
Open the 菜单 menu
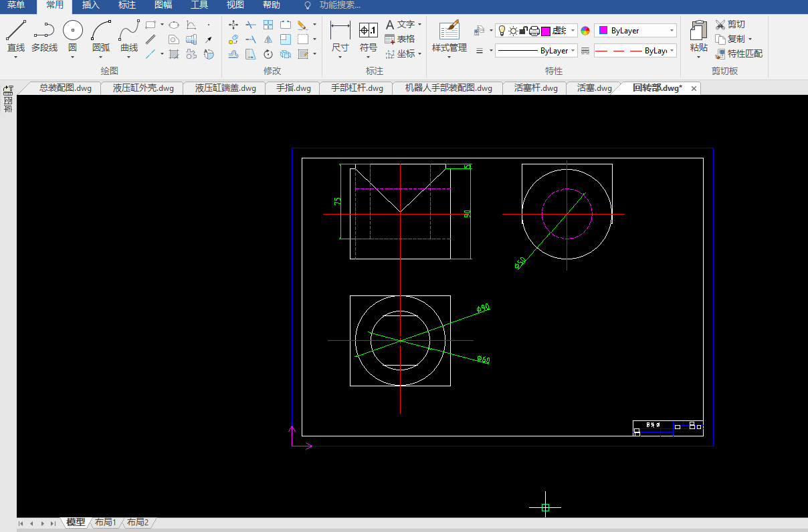pyautogui.click(x=16, y=5)
